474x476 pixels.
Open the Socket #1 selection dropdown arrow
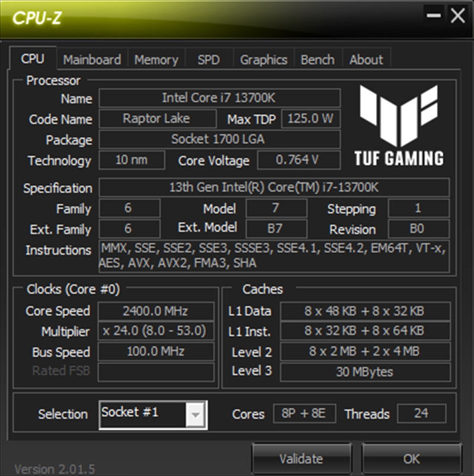196,414
